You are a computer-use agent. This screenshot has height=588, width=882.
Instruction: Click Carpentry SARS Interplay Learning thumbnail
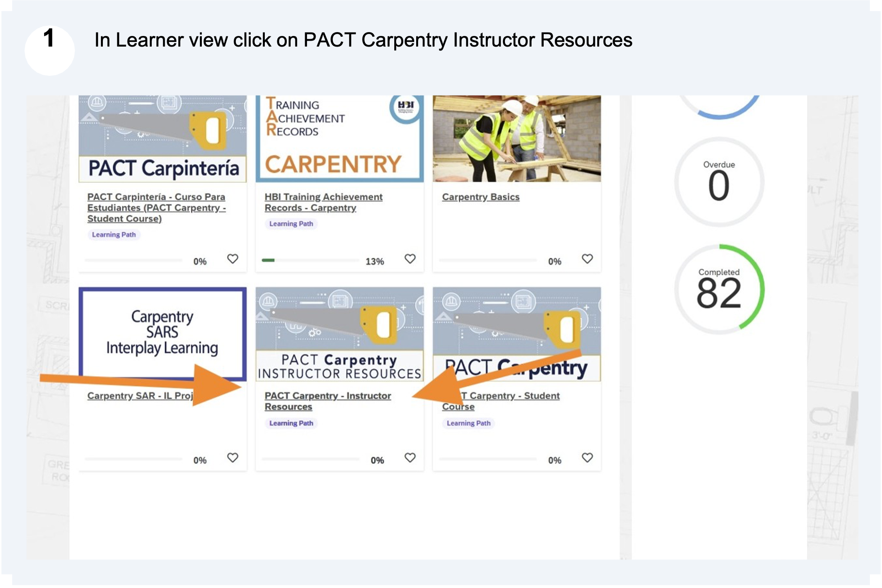pos(162,333)
